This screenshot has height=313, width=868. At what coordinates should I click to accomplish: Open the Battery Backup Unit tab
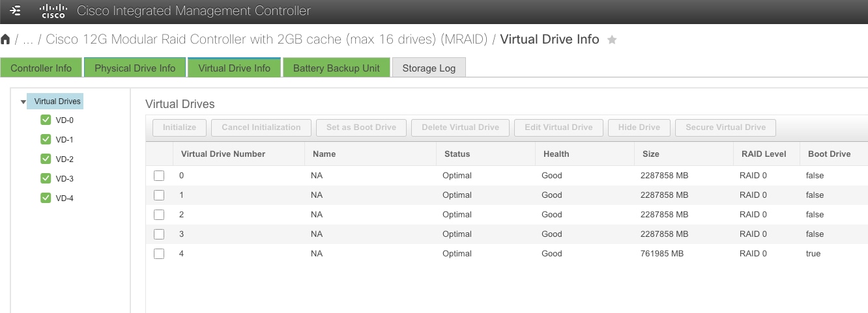(x=336, y=68)
